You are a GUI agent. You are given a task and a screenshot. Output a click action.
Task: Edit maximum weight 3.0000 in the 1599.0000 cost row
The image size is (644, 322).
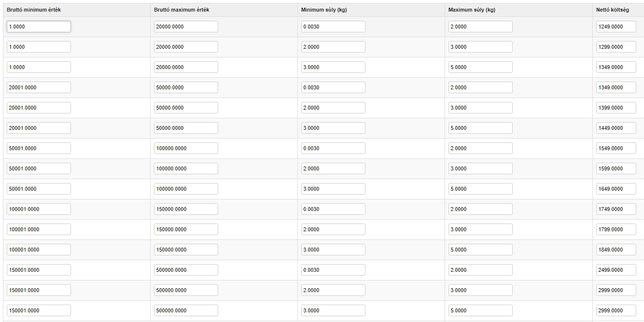(480, 168)
